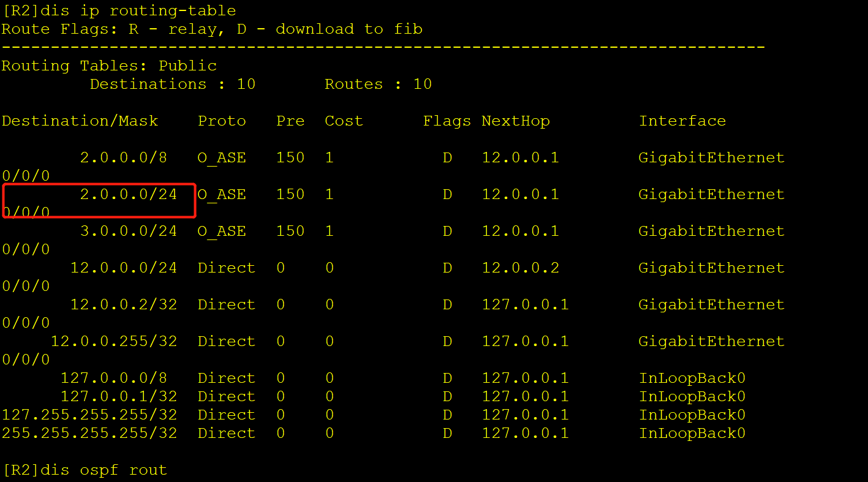868x482 pixels.
Task: Click the 'dis ospf rout' command line
Action: coord(85,470)
